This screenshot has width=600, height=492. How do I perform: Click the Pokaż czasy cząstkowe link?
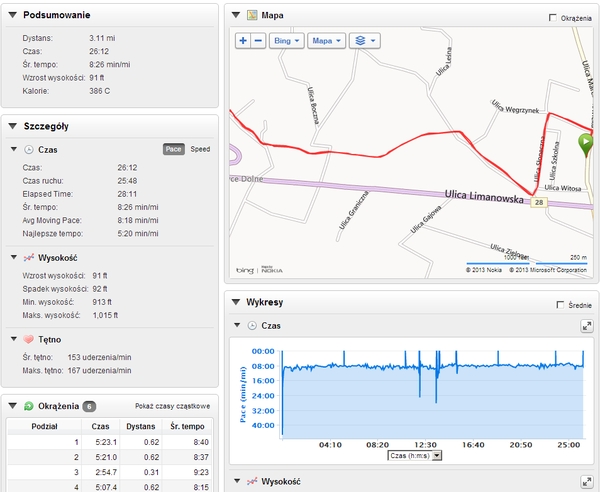[x=172, y=406]
